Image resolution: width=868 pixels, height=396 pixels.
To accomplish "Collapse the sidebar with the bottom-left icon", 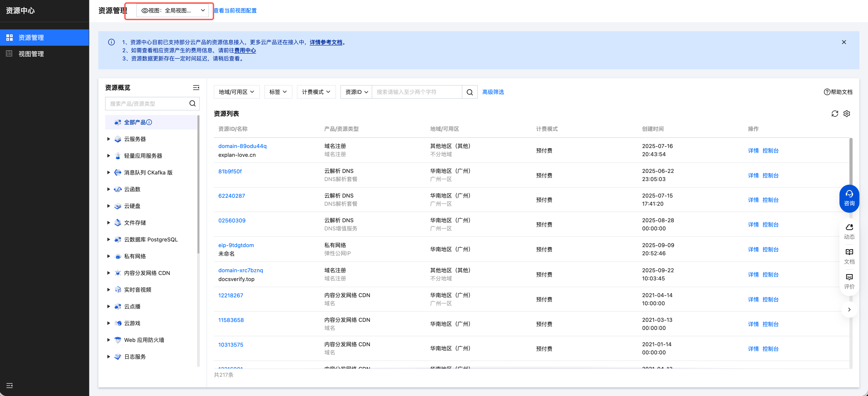I will [10, 385].
